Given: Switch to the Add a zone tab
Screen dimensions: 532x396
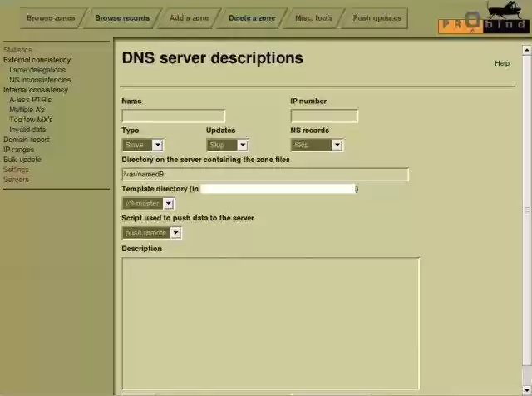Looking at the screenshot, I should [x=189, y=18].
